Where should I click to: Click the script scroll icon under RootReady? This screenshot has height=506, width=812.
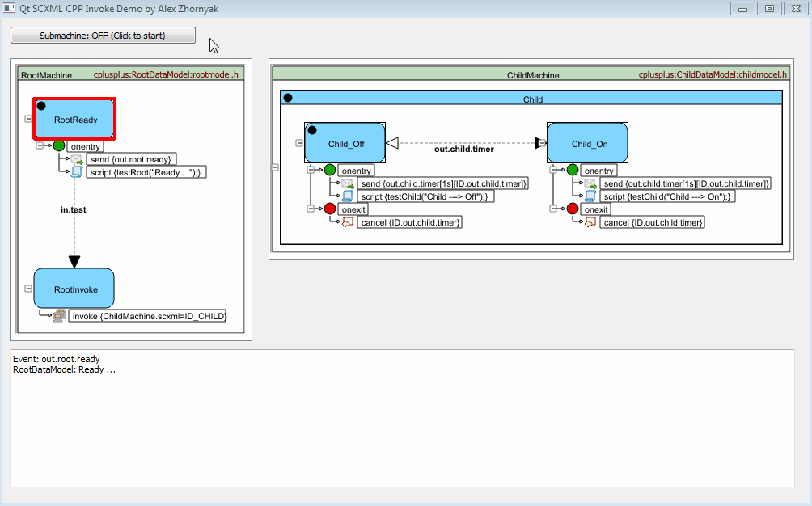coord(77,171)
